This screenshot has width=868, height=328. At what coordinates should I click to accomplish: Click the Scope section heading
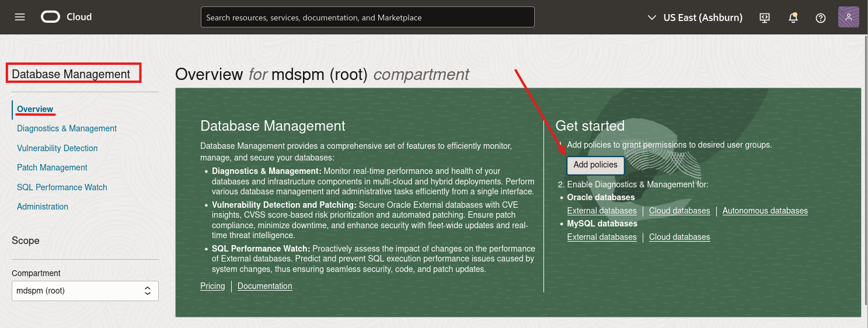(x=26, y=240)
